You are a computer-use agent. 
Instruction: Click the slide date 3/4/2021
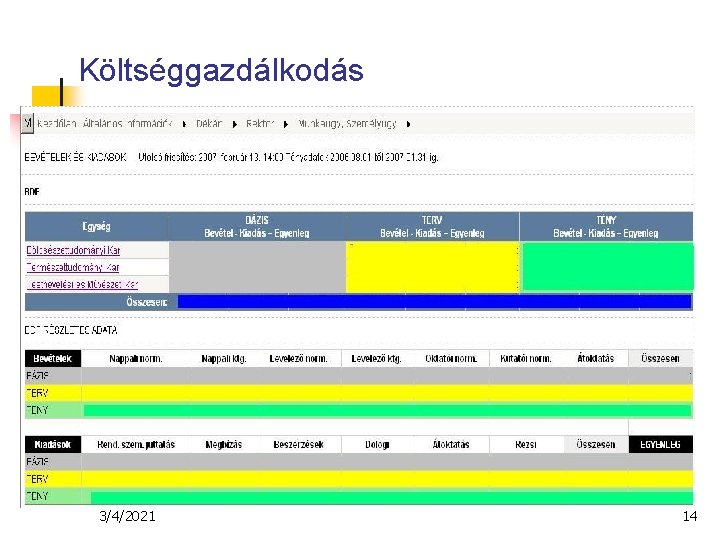click(127, 516)
